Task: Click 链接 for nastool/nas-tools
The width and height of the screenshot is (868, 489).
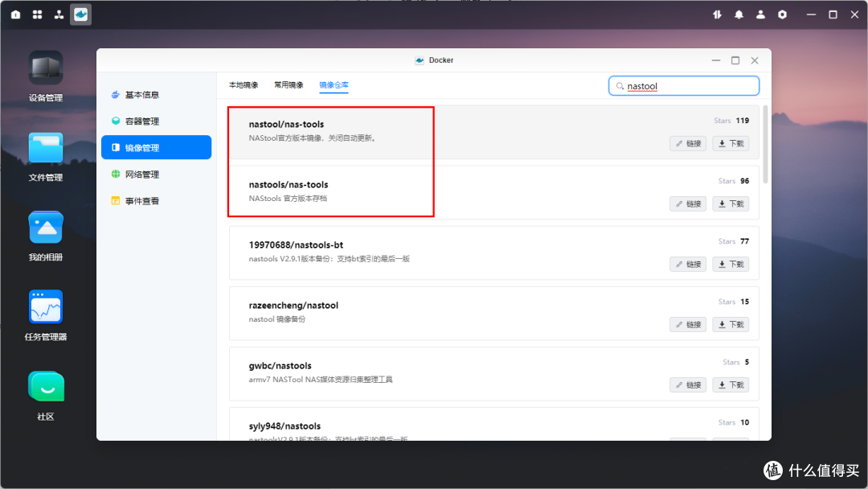Action: click(688, 143)
